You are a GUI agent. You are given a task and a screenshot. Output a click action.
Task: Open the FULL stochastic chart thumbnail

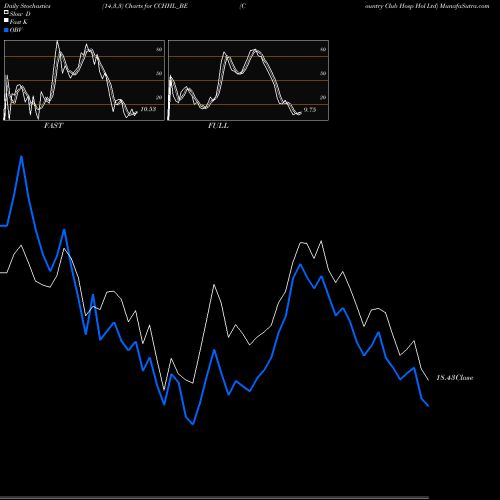click(248, 80)
